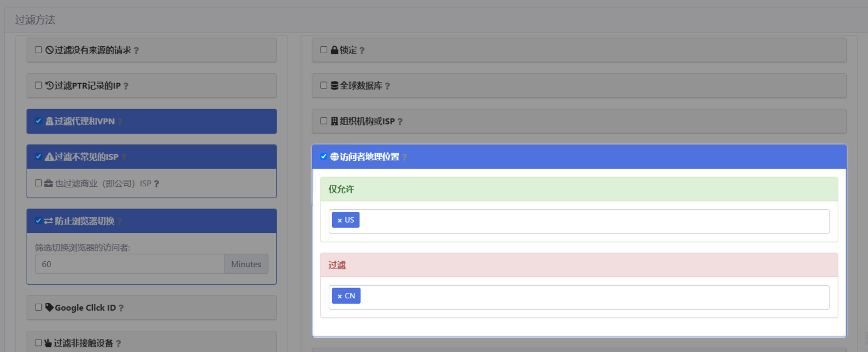Uncheck the 过滤代理和VPN checkbox
Image resolution: width=868 pixels, height=352 pixels.
point(39,121)
